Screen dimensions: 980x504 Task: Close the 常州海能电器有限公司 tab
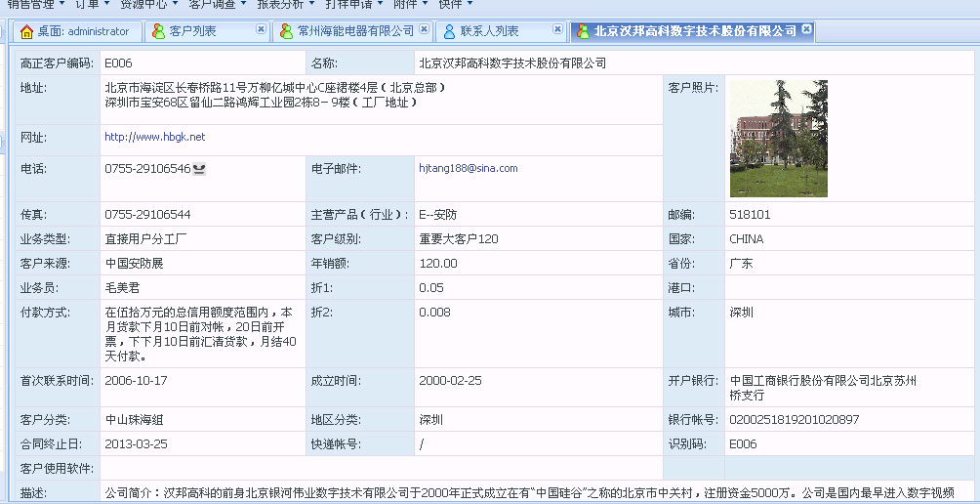pyautogui.click(x=424, y=28)
